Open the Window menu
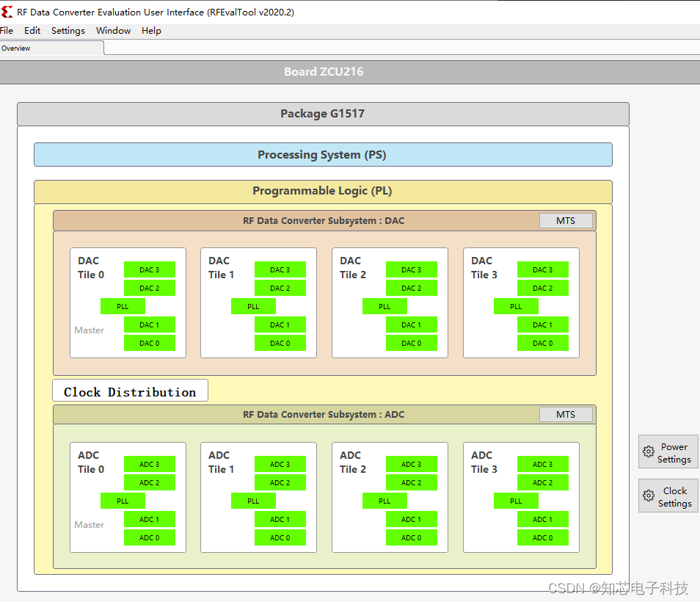 [114, 30]
